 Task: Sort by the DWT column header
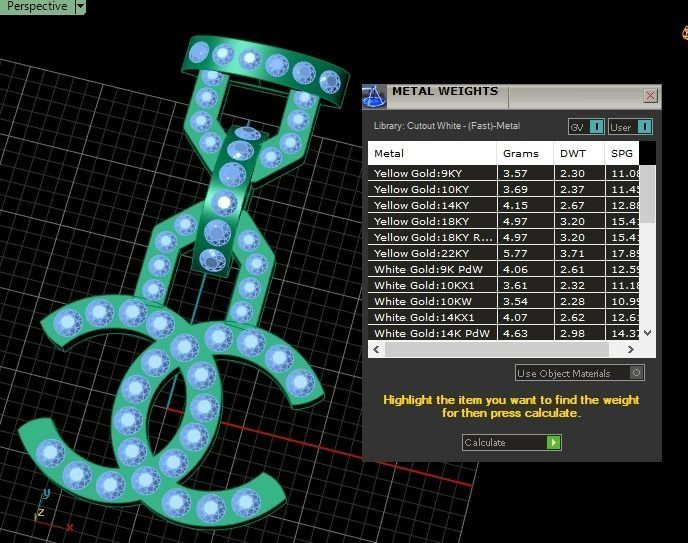(x=579, y=153)
